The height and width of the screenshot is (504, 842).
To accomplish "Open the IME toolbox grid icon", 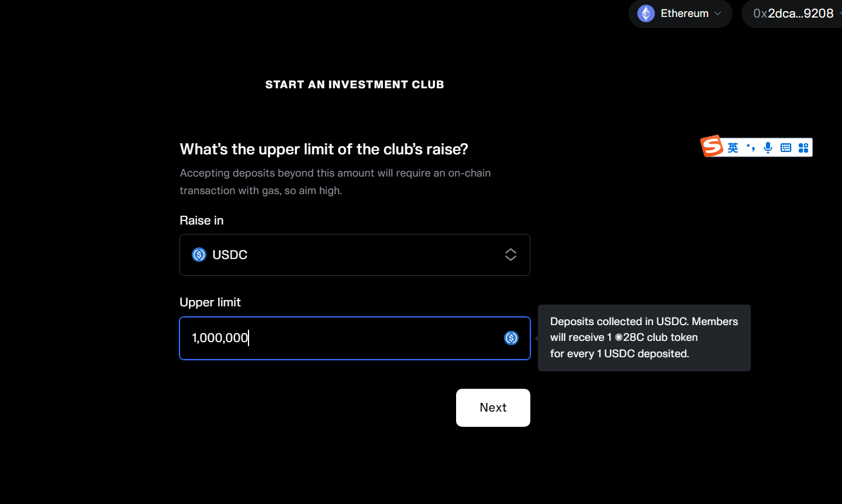I will (x=803, y=148).
